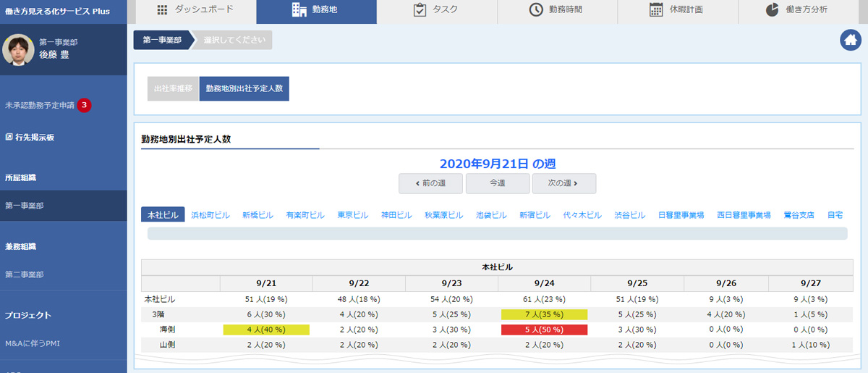Viewport: 868px width, 373px height.
Task: Open 行先掲示板 in the sidebar
Action: [x=30, y=137]
